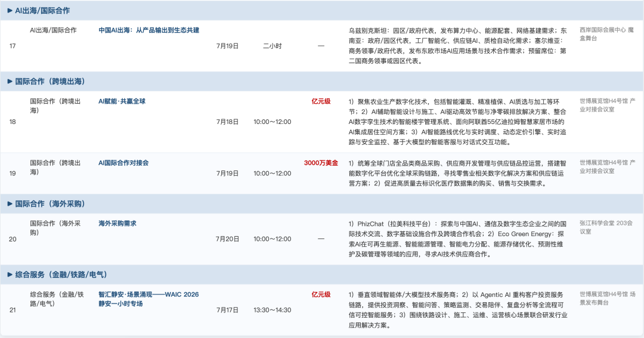Select the 综合服务（金融/铁路/电气） section header text
The height and width of the screenshot is (338, 644).
point(61,275)
